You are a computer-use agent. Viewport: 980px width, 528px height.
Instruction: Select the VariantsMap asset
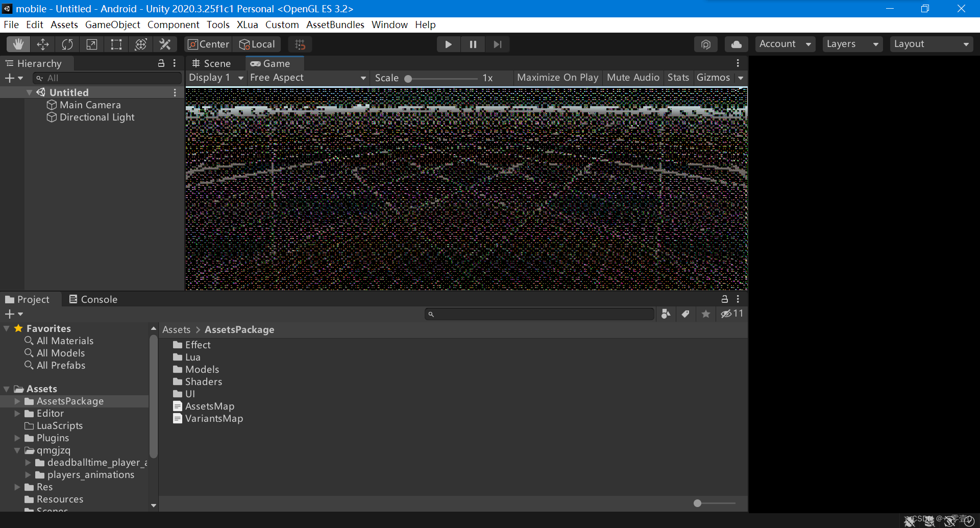coord(214,418)
